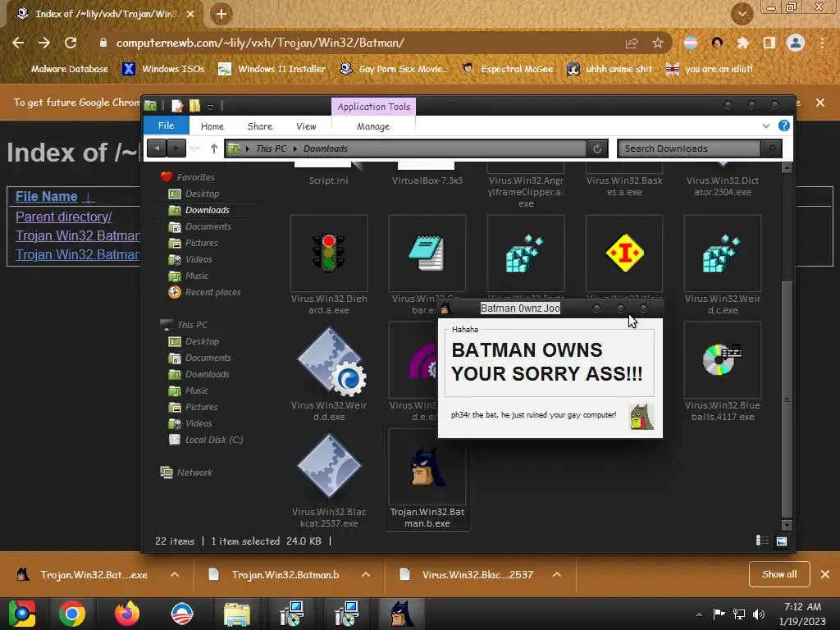Go up one folder level in Explorer
Screen dimensions: 840x630
(x=214, y=149)
